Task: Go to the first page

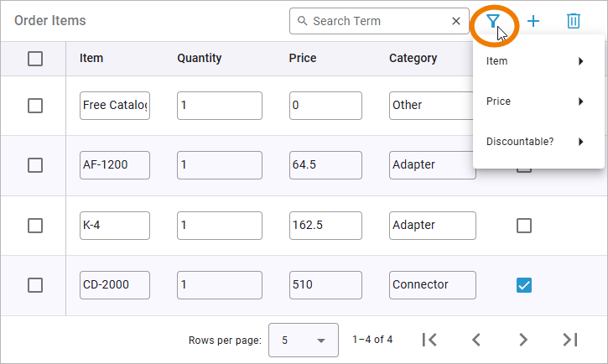Action: coord(429,340)
